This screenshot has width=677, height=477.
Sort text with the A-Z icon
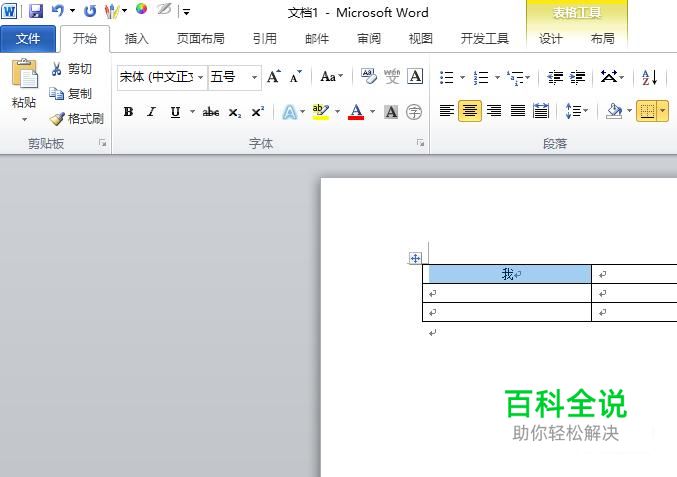649,78
